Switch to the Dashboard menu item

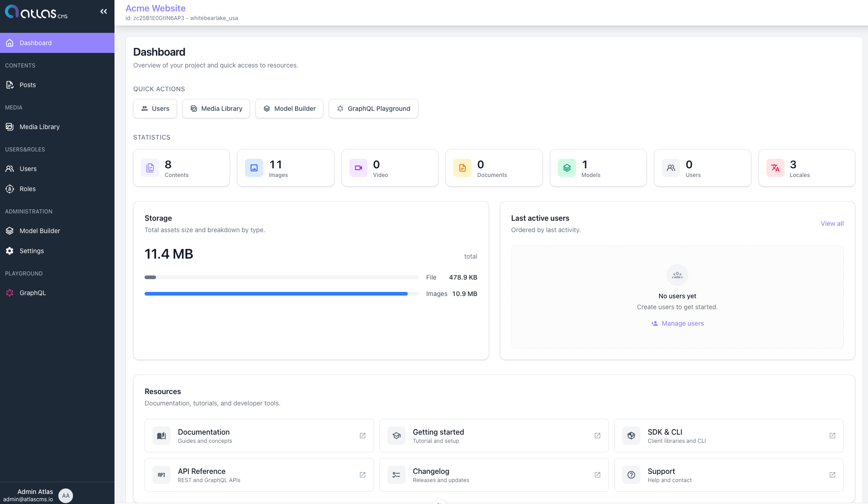[35, 42]
